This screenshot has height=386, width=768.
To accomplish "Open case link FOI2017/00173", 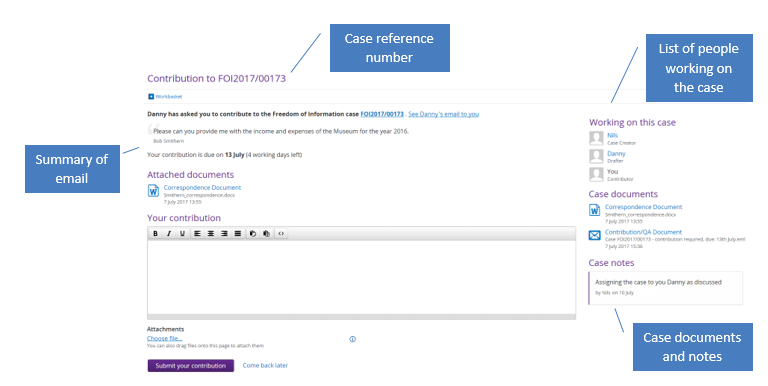I will (x=382, y=114).
